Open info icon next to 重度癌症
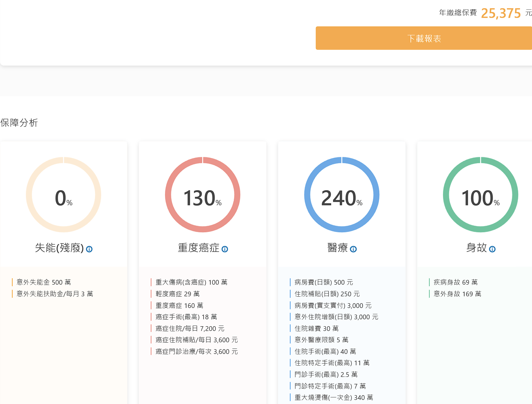 (225, 249)
